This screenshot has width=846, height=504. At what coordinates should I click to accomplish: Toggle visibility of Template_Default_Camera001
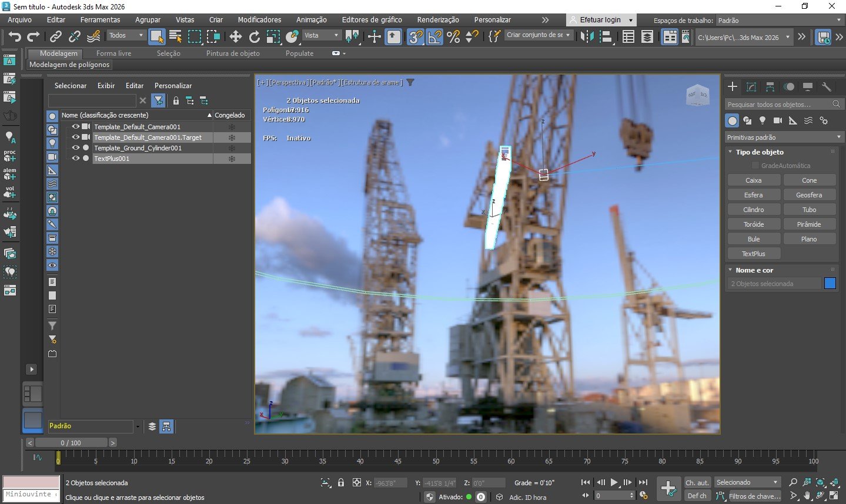tap(75, 127)
